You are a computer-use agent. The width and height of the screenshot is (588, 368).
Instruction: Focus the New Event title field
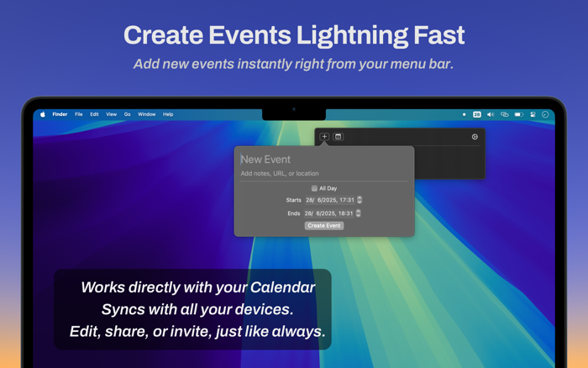click(324, 160)
